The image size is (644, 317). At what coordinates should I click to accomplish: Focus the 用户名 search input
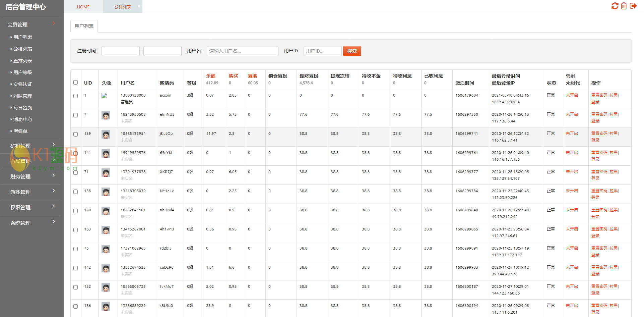[x=243, y=51]
